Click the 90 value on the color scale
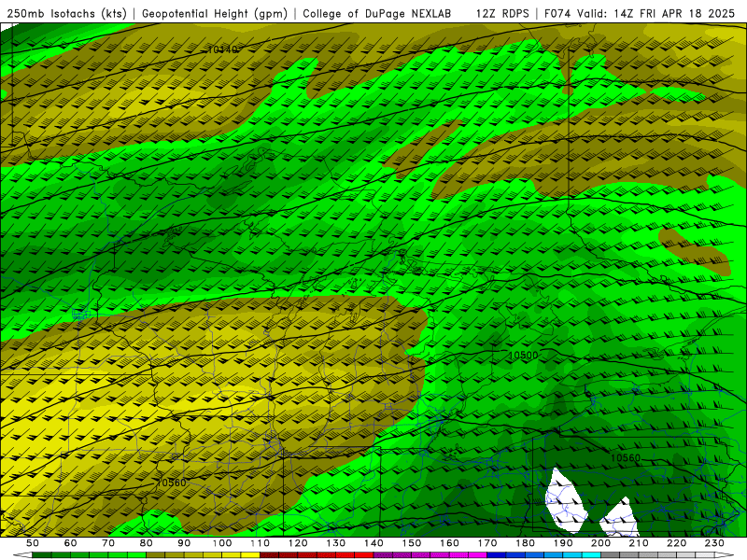The height and width of the screenshot is (560, 747). point(184,543)
